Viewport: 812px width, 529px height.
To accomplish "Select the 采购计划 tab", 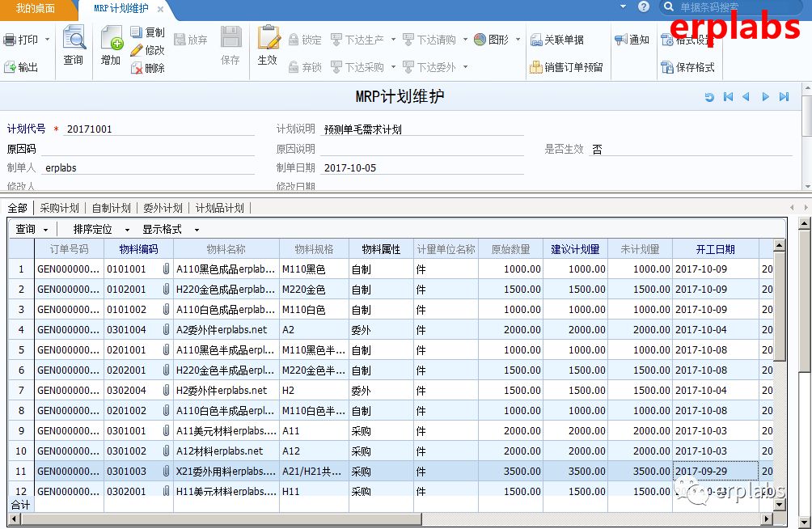I will [x=60, y=209].
